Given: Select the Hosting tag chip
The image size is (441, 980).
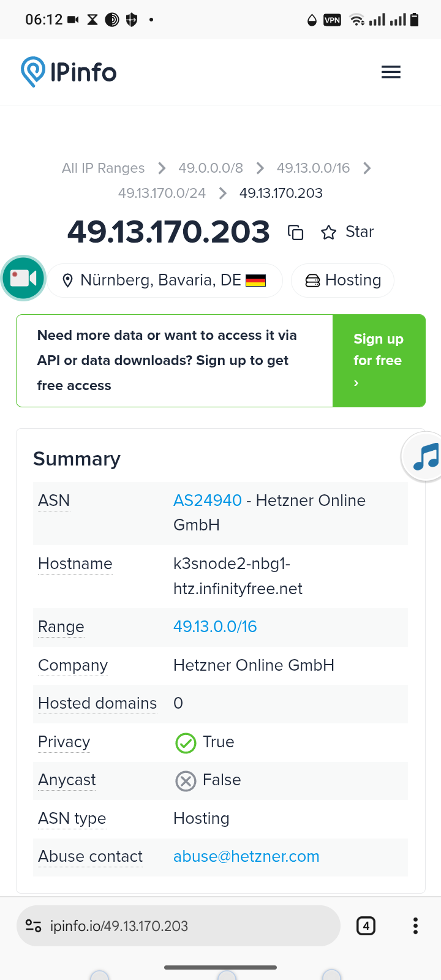Looking at the screenshot, I should tap(342, 281).
